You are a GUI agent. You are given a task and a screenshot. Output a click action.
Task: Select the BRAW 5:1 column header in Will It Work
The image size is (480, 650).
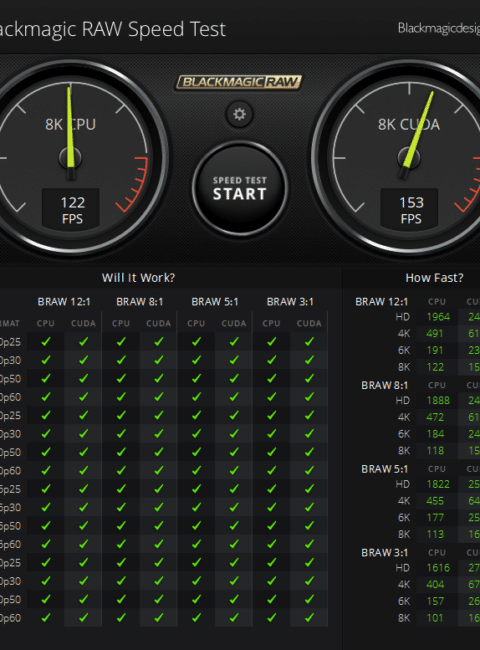(215, 302)
